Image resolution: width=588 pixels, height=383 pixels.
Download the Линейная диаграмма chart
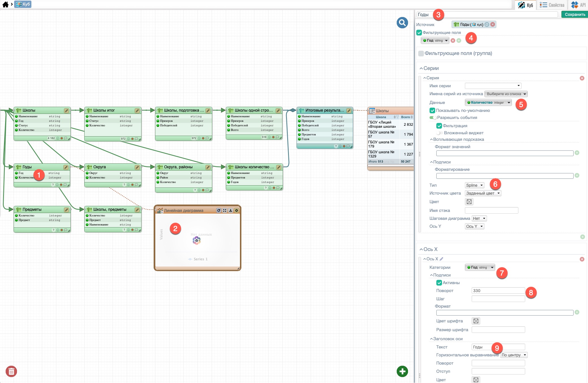coord(231,210)
